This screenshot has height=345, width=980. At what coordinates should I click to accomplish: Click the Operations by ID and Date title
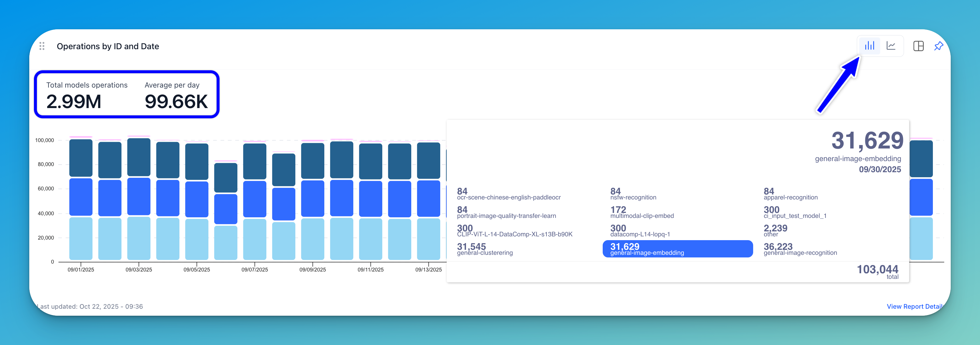(108, 47)
